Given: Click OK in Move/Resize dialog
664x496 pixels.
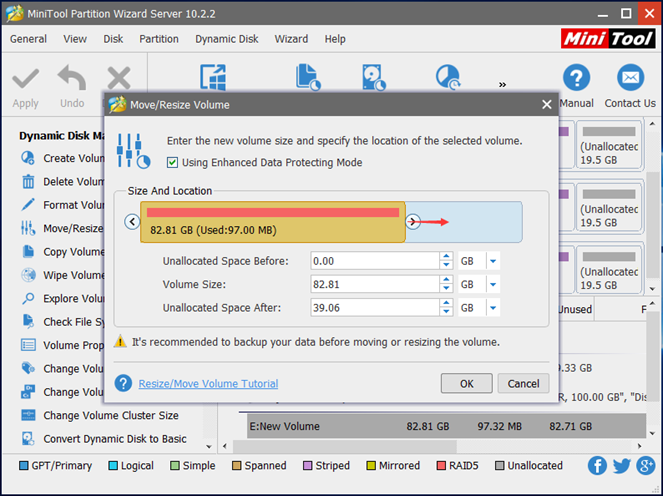Looking at the screenshot, I should [467, 383].
